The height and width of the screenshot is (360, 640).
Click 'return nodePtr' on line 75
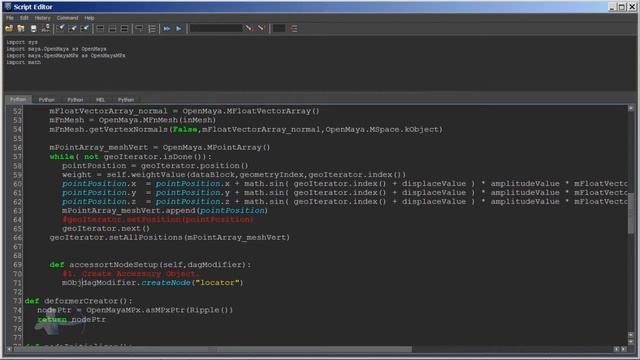pos(71,320)
